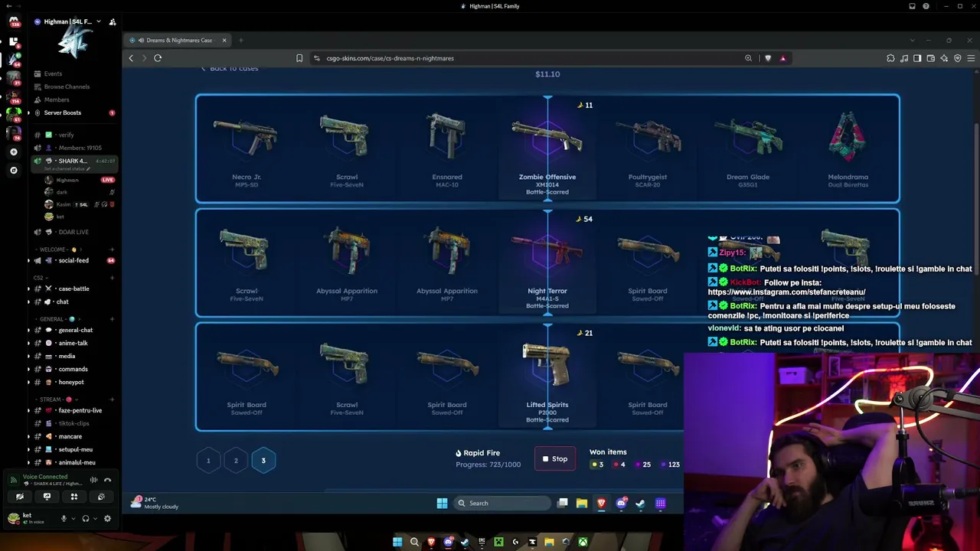This screenshot has height=551, width=980.
Task: Go back in the browser
Action: point(131,58)
